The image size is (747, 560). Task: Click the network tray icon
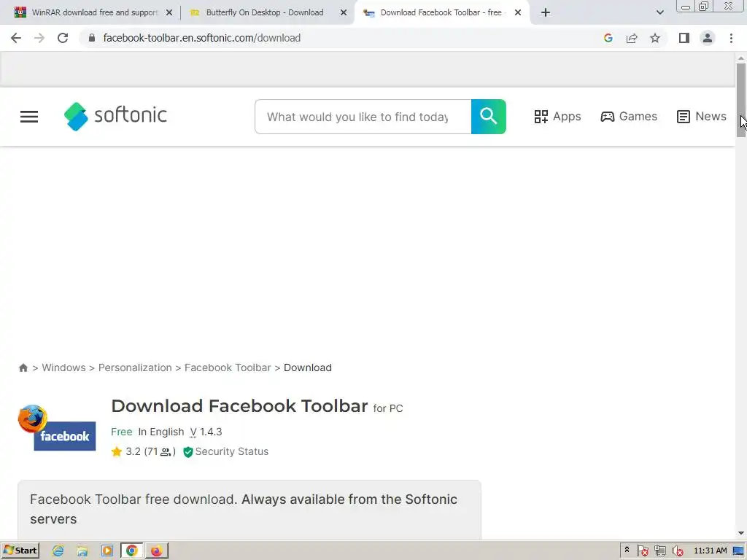coord(659,551)
